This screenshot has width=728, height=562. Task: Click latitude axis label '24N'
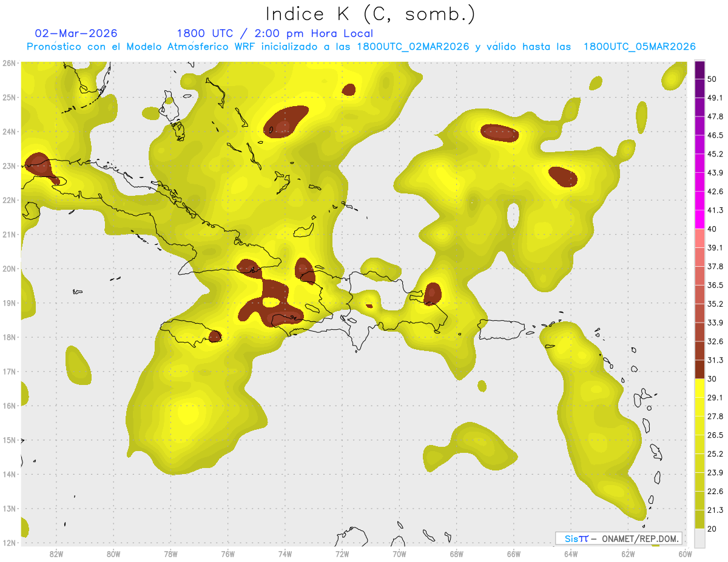9,132
